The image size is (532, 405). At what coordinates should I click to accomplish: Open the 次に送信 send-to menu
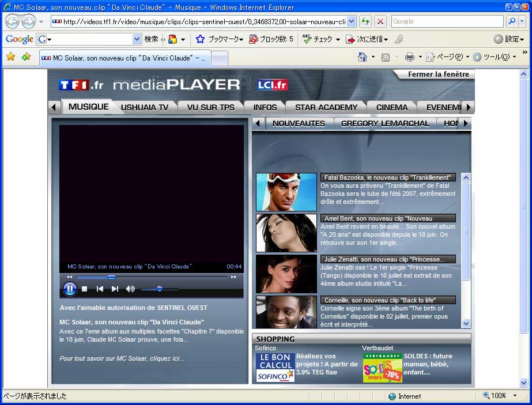click(367, 39)
